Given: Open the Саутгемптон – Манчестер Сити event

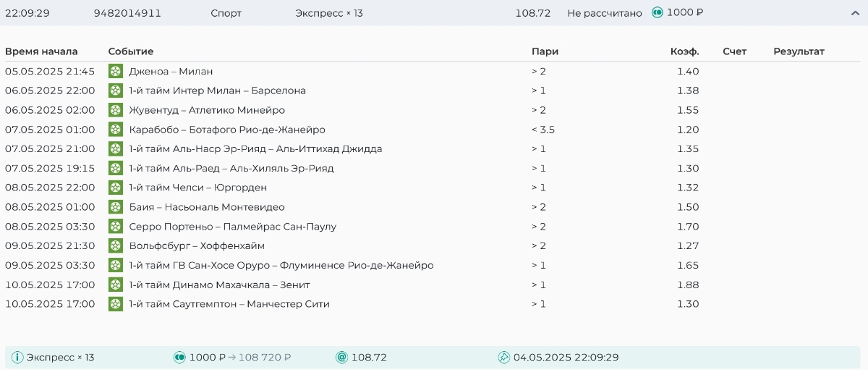Looking at the screenshot, I should pyautogui.click(x=229, y=304).
